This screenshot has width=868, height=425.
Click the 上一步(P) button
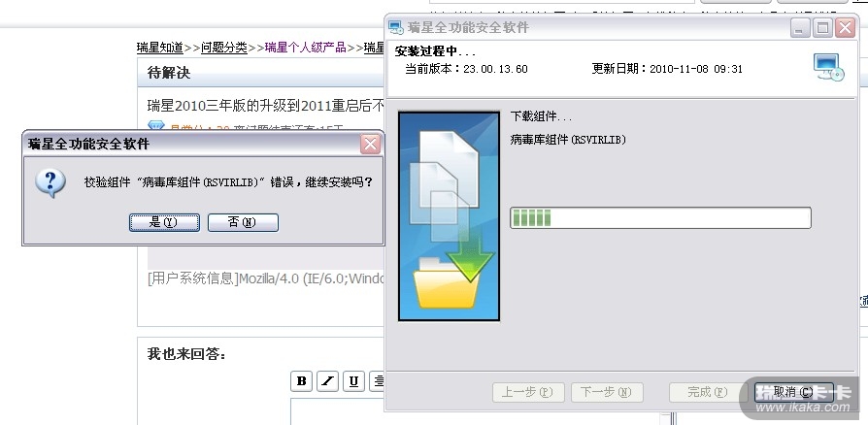click(x=528, y=392)
